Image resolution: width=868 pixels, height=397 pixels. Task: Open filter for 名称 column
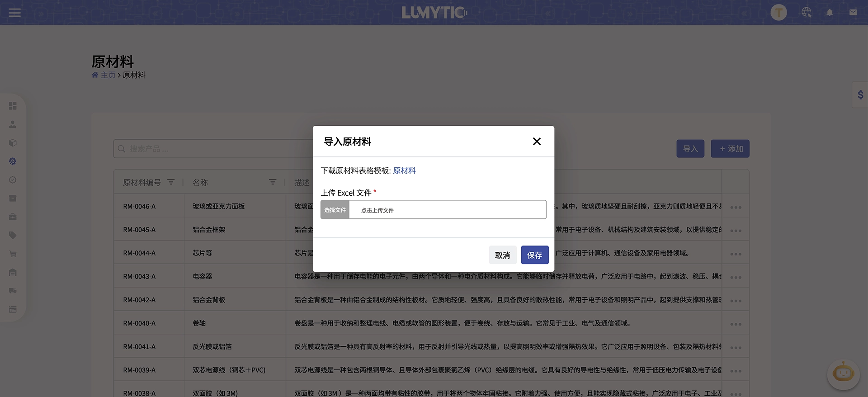point(273,182)
